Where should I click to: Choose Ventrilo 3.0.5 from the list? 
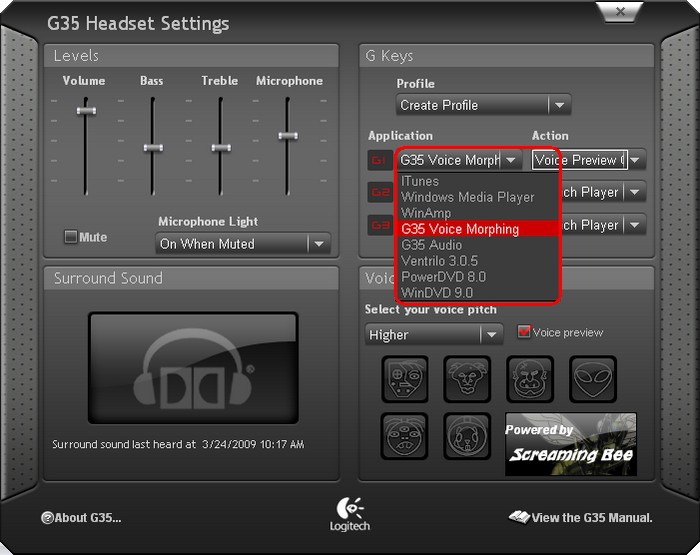pos(477,261)
